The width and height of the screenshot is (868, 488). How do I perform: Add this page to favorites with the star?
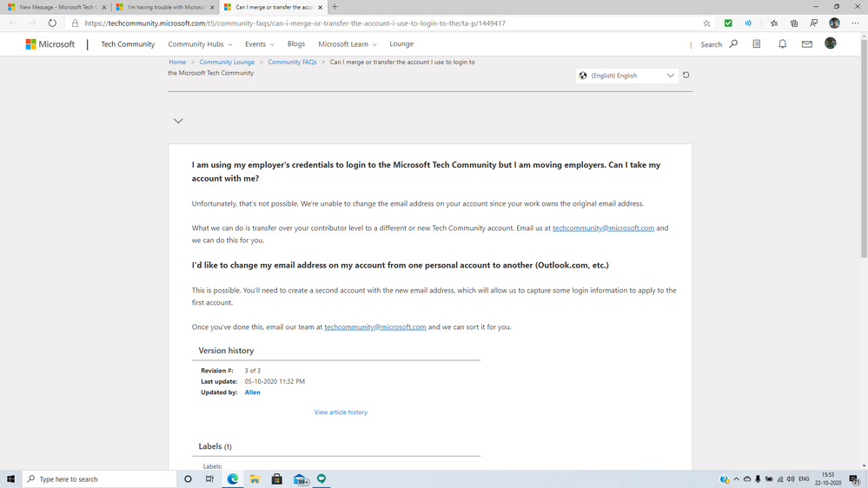706,23
